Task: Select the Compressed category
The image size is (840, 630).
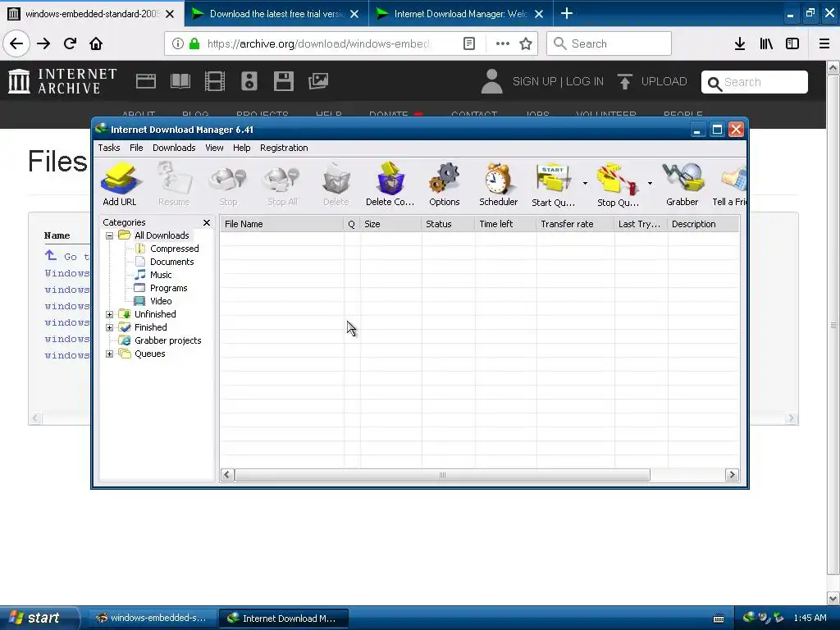Action: coord(174,249)
